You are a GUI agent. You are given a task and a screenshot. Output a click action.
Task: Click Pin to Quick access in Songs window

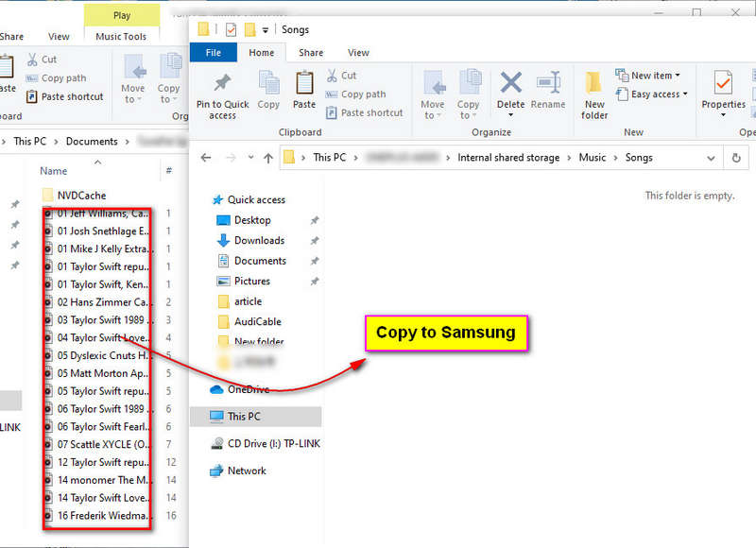tap(222, 96)
